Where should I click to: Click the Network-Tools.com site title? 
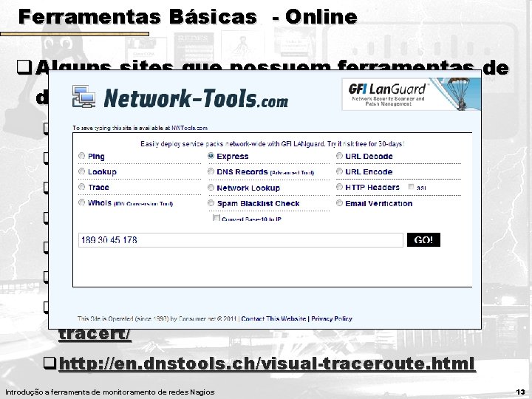click(x=196, y=98)
